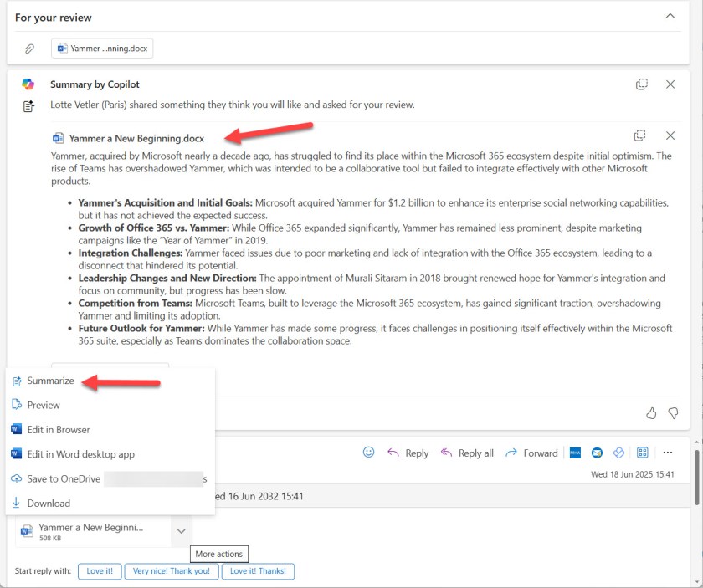Copy the document summary text
The height and width of the screenshot is (588, 703).
point(639,135)
